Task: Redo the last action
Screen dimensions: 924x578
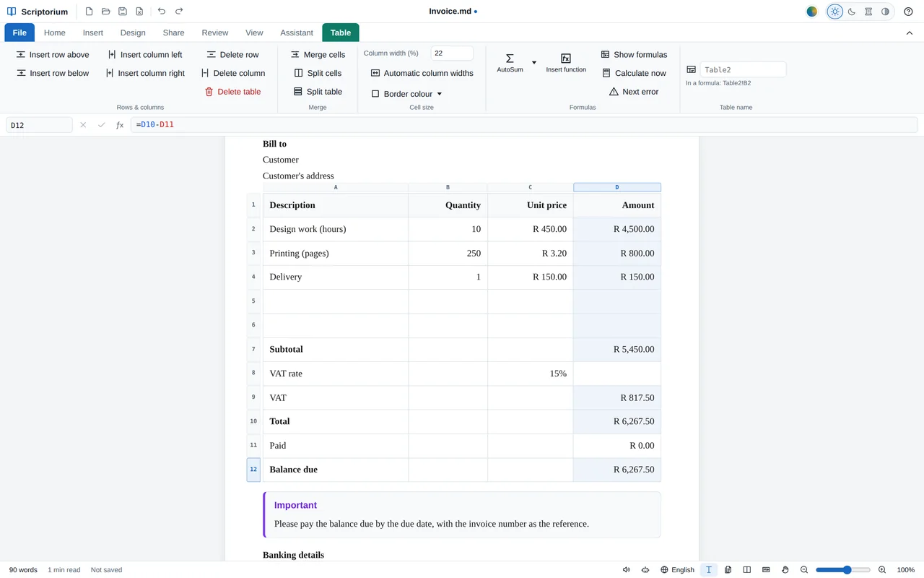Action: pos(179,12)
